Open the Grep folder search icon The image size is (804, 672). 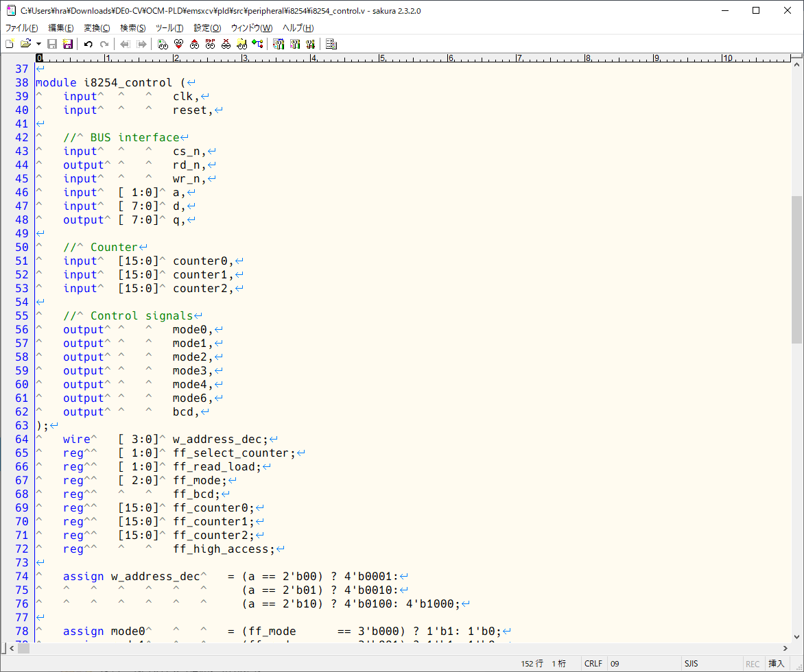[241, 44]
